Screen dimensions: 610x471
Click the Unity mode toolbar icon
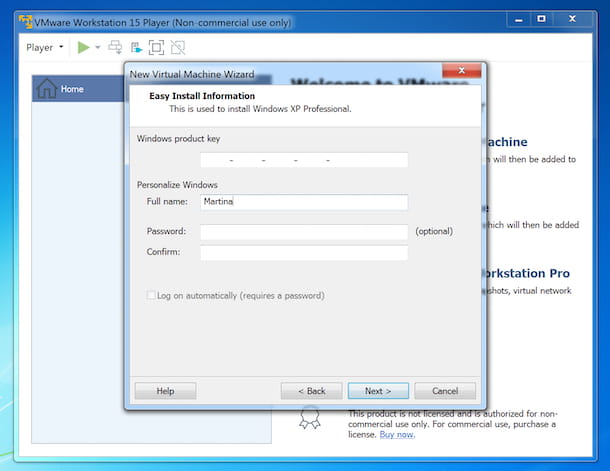pyautogui.click(x=178, y=47)
